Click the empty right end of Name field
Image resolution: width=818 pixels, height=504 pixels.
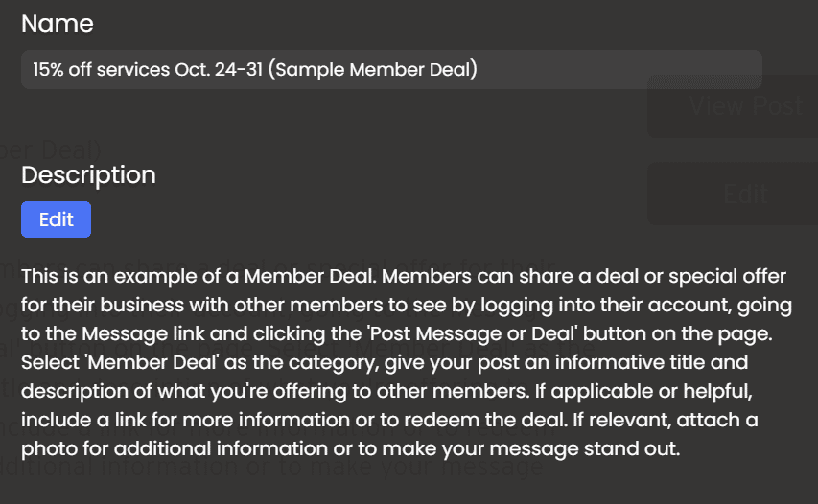tap(626, 69)
